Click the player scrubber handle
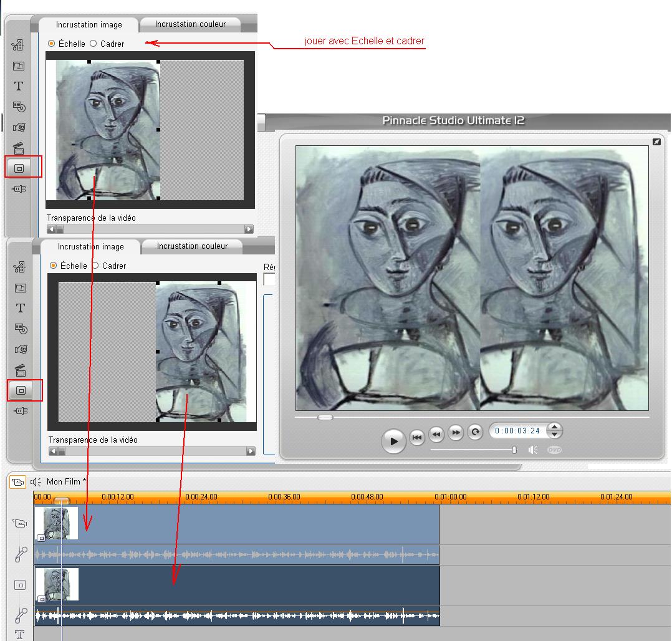672x641 pixels. coord(325,417)
